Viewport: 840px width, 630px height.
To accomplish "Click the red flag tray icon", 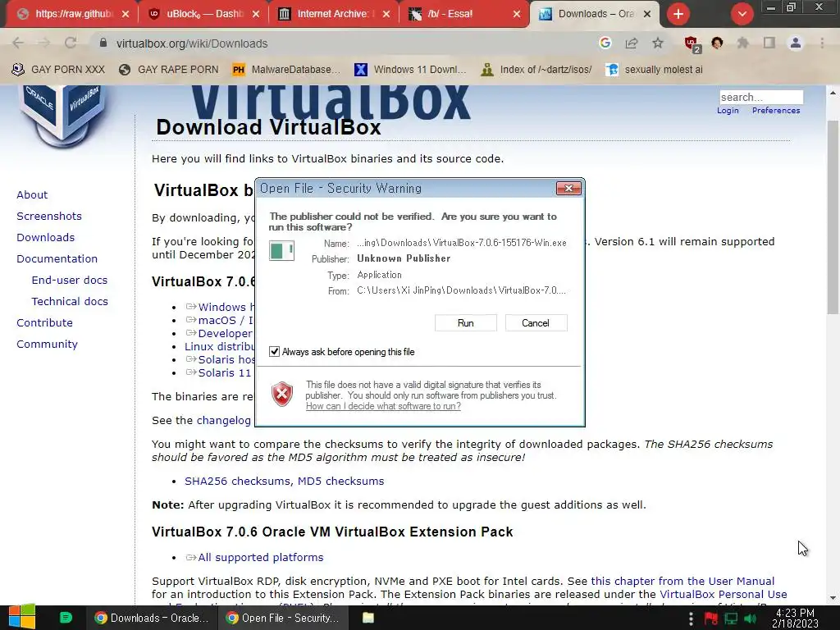I will (x=711, y=619).
